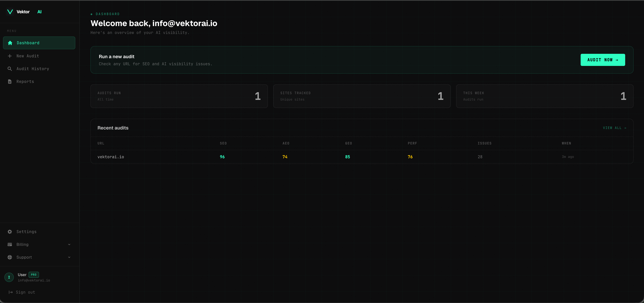Viewport: 644px width, 303px height.
Task: Open Audit History via the magnifier icon
Action: click(x=10, y=69)
